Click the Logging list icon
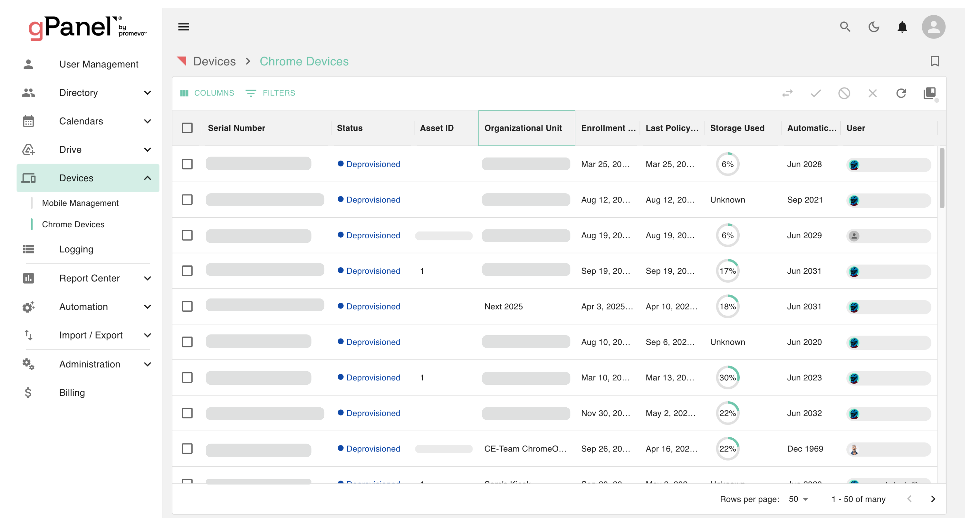The width and height of the screenshot is (980, 526). (x=28, y=249)
